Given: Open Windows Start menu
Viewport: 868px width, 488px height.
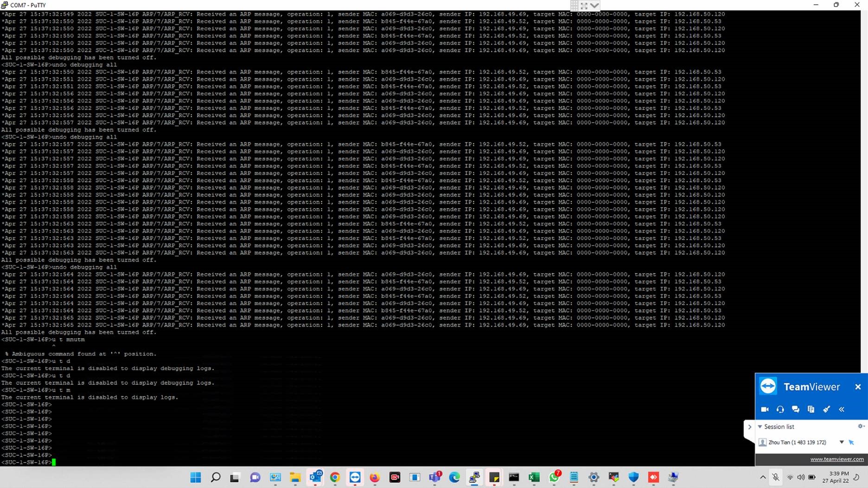Looking at the screenshot, I should [x=196, y=477].
